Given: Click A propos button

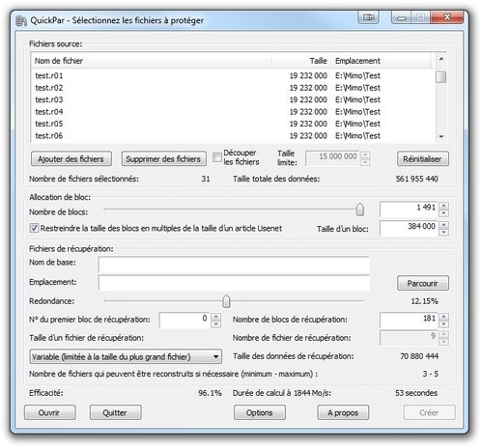Looking at the screenshot, I should point(343,412).
